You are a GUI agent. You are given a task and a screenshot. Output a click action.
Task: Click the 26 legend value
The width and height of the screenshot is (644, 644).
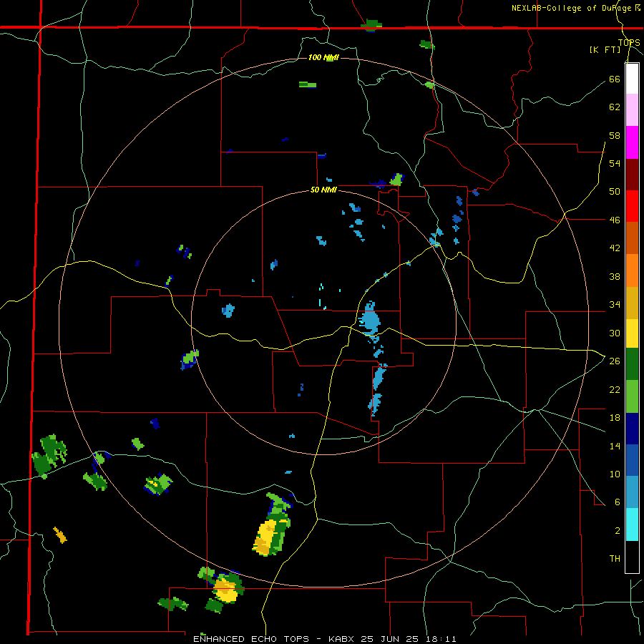tap(615, 361)
